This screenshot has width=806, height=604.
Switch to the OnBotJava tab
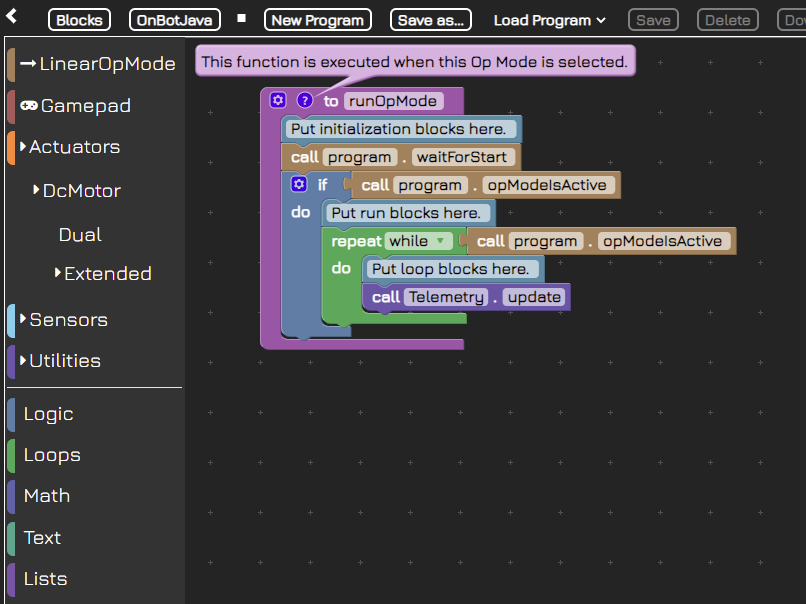(174, 19)
